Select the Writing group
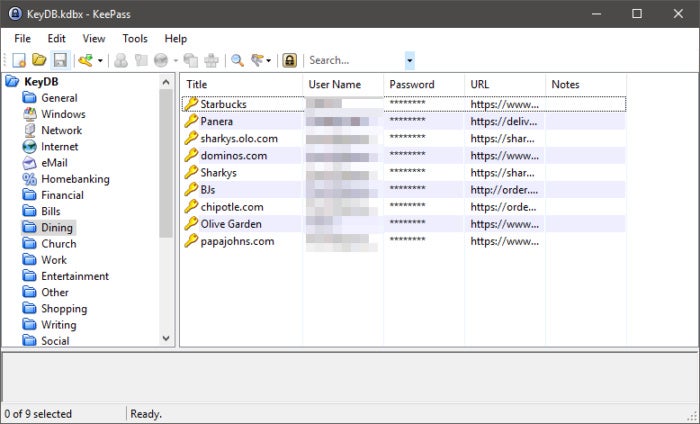 point(58,325)
